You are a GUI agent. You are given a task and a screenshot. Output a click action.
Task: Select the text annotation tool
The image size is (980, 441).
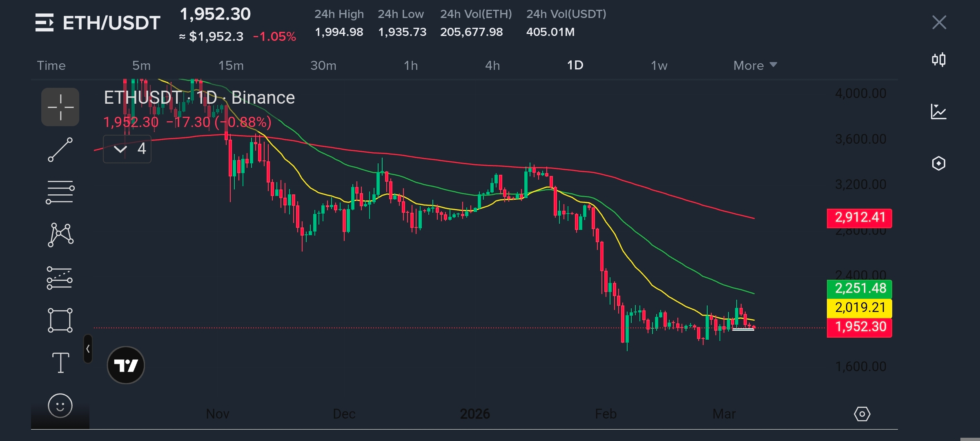(x=60, y=363)
